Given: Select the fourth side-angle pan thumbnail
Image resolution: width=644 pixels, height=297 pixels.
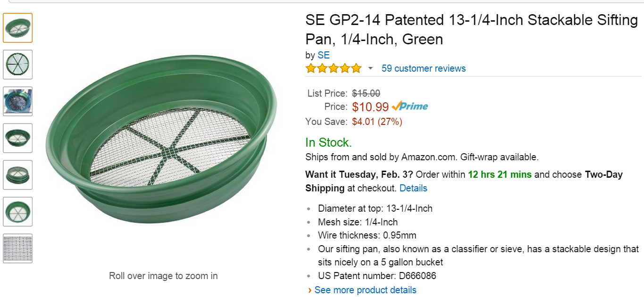Looking at the screenshot, I should click(18, 138).
